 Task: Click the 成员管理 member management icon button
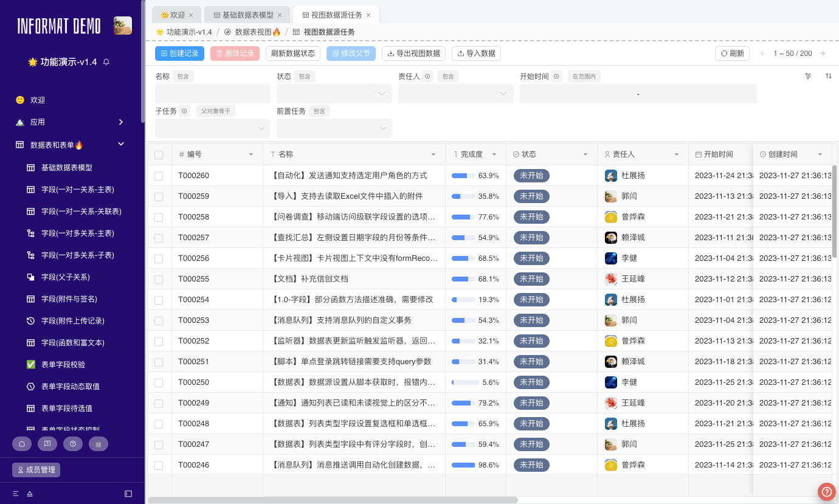36,469
